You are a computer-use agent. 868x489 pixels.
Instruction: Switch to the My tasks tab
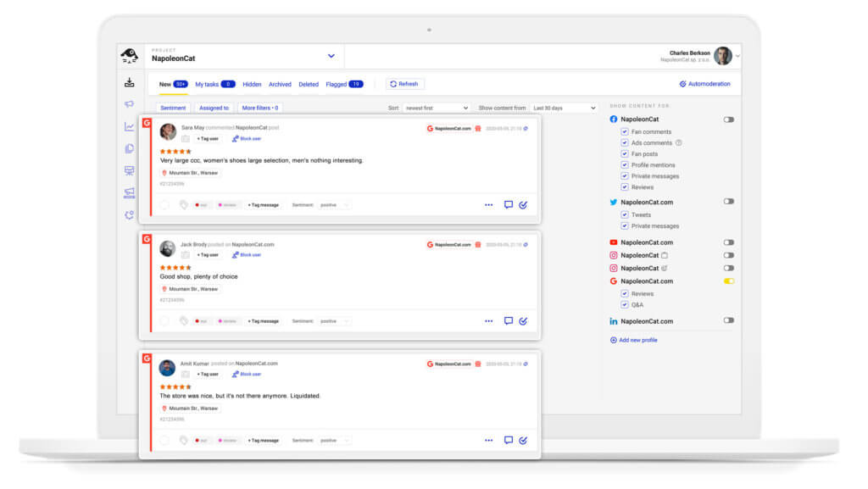point(214,84)
